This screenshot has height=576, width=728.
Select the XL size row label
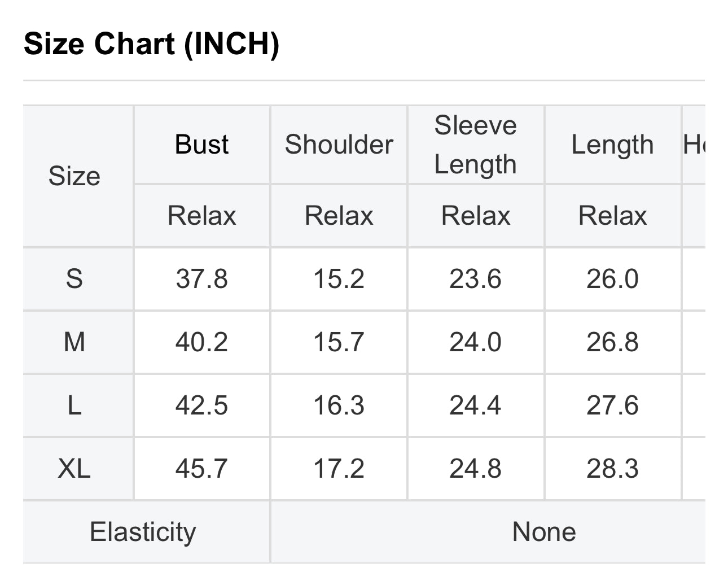tap(74, 469)
